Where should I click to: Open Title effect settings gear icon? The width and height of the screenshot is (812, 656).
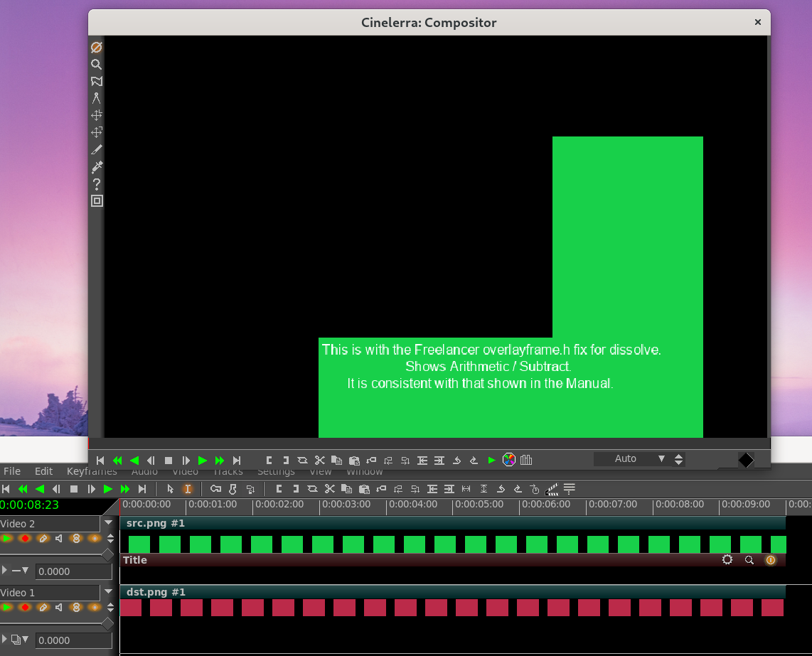point(727,560)
